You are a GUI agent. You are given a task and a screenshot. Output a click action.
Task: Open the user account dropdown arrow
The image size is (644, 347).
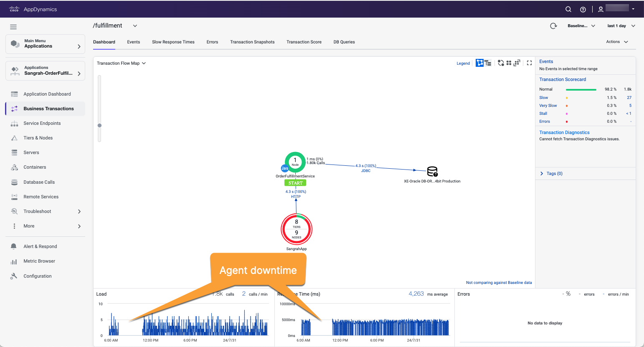tap(633, 9)
